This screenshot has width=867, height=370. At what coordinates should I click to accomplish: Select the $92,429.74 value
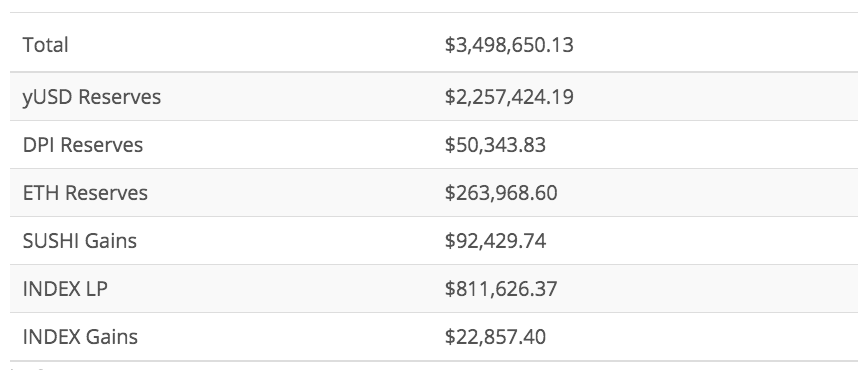pos(495,241)
